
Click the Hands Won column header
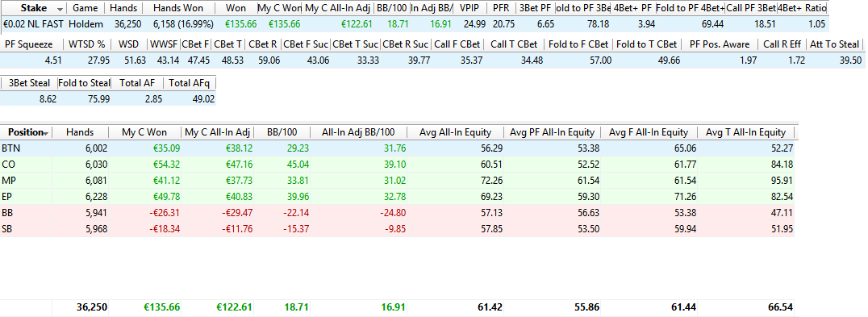point(178,8)
